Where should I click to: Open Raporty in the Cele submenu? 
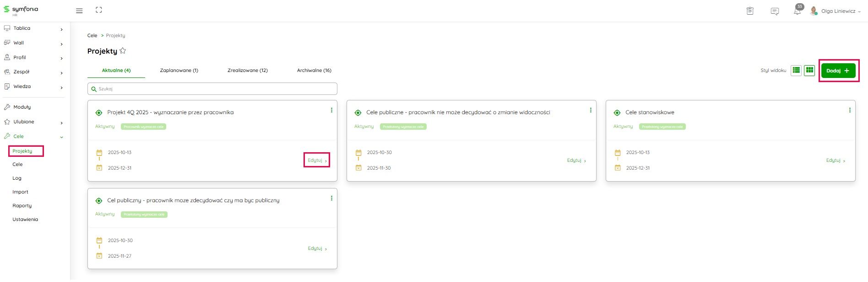22,206
